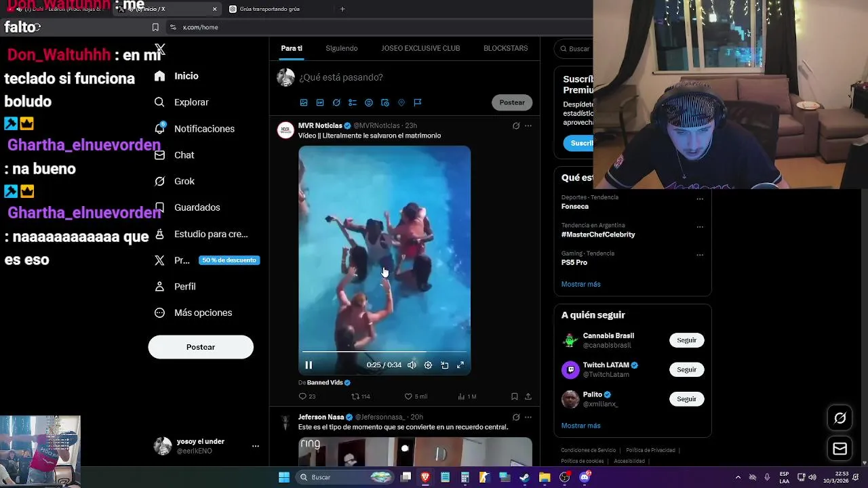
Task: Open more options for PS5 Pro trend
Action: point(700,256)
